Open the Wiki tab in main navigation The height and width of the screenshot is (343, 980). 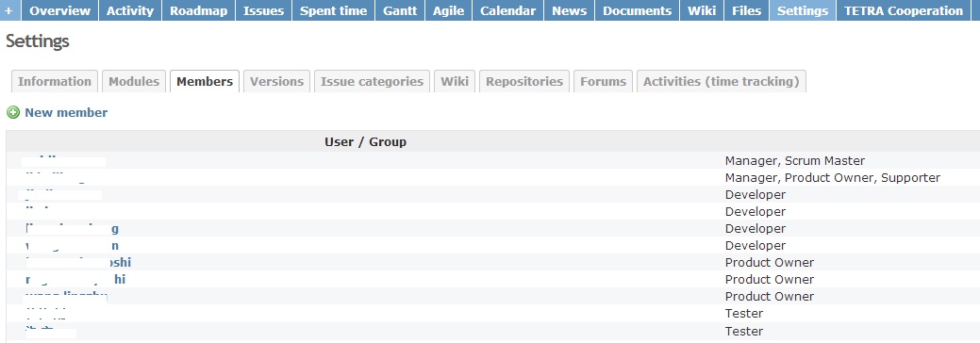(701, 10)
